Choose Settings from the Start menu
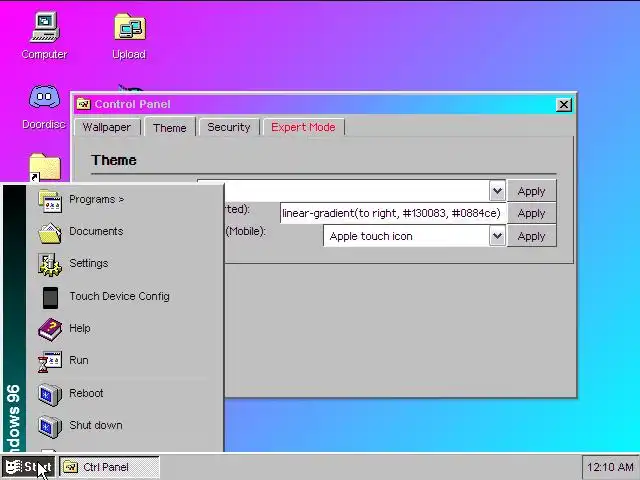This screenshot has width=640, height=480. (x=124, y=264)
